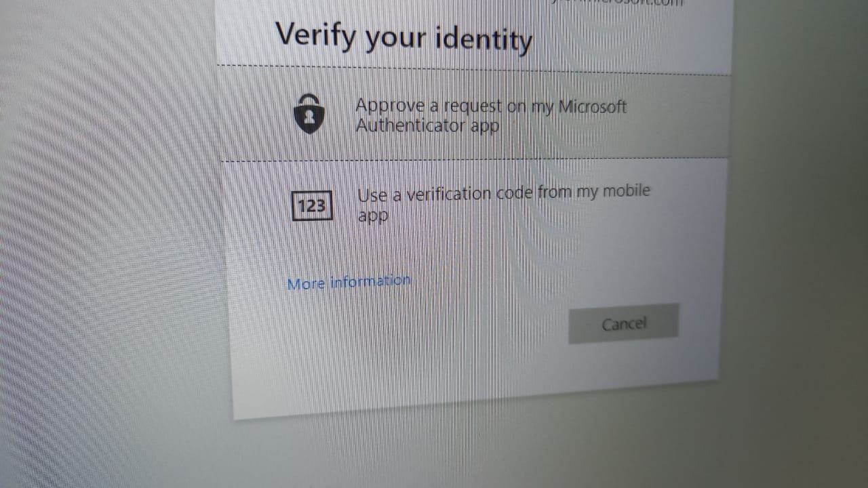Viewport: 868px width, 488px height.
Task: Select 'Approve a request on my Microsoft Authenticator app'
Action: [x=491, y=115]
